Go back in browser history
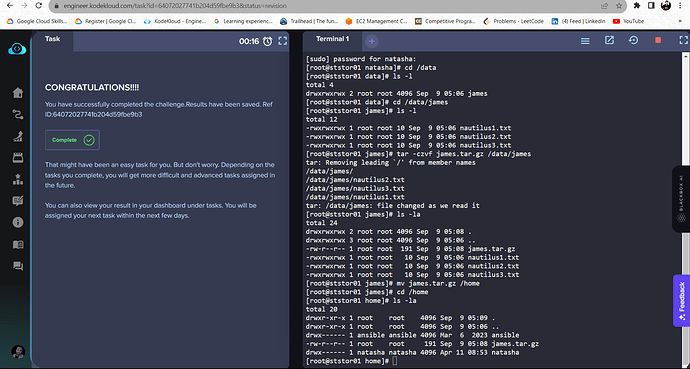Image resolution: width=690 pixels, height=369 pixels. click(10, 6)
